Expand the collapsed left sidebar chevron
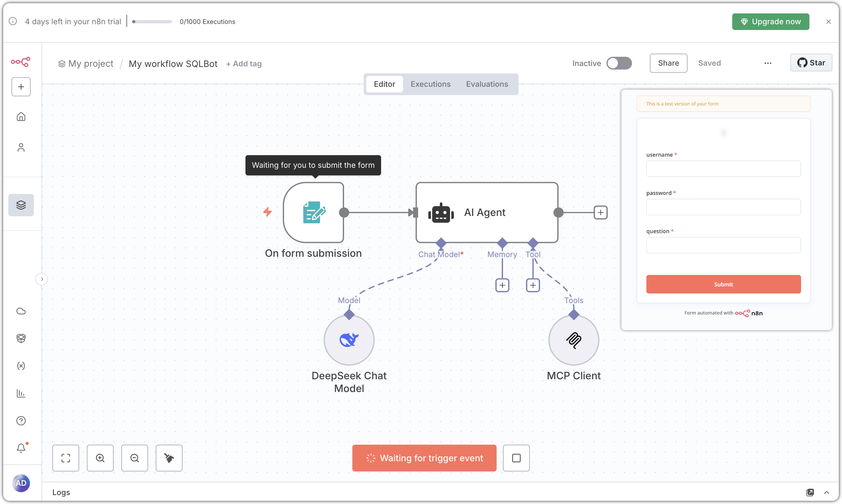842x504 pixels. pos(41,278)
